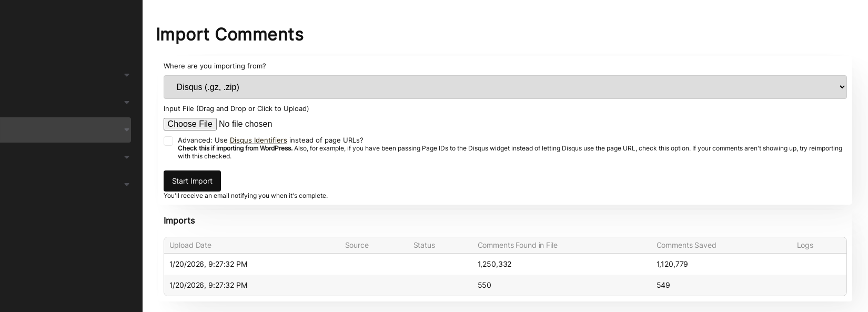Click the 1,120,779 comments saved cell
Image resolution: width=868 pixels, height=312 pixels.
pos(672,264)
